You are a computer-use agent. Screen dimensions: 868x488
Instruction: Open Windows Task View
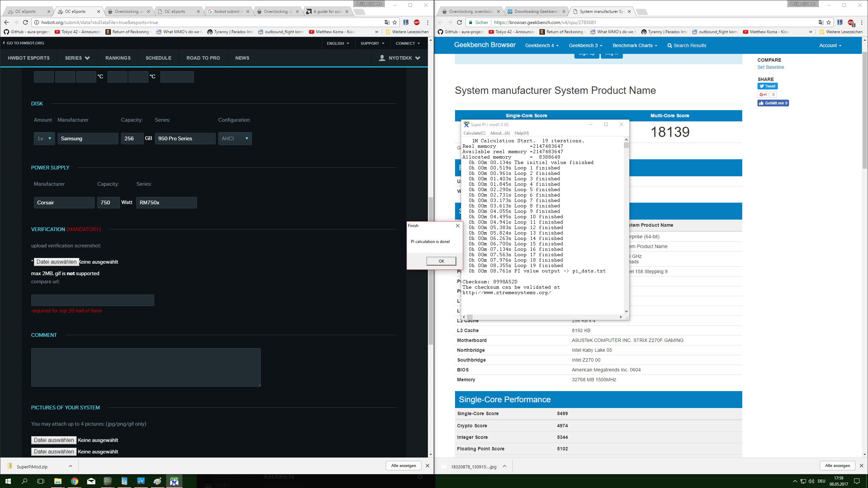click(41, 481)
